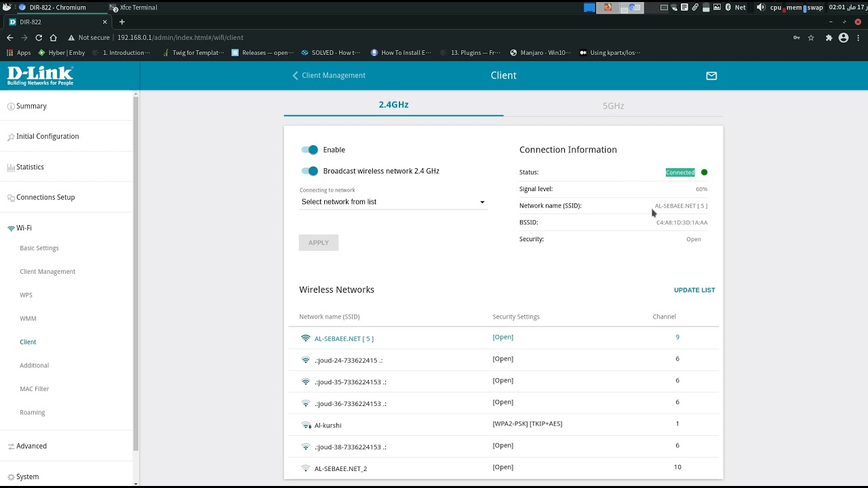Open the Select network from list dropdown

(x=393, y=202)
